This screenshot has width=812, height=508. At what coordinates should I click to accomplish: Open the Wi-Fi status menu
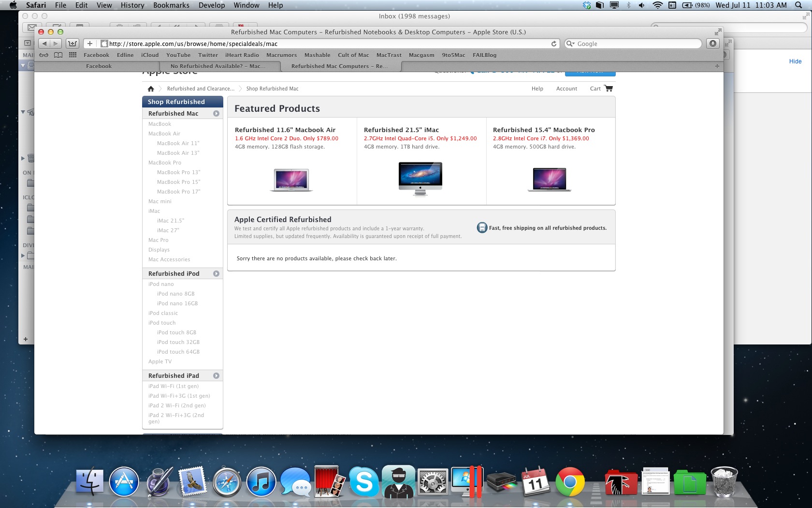click(657, 5)
